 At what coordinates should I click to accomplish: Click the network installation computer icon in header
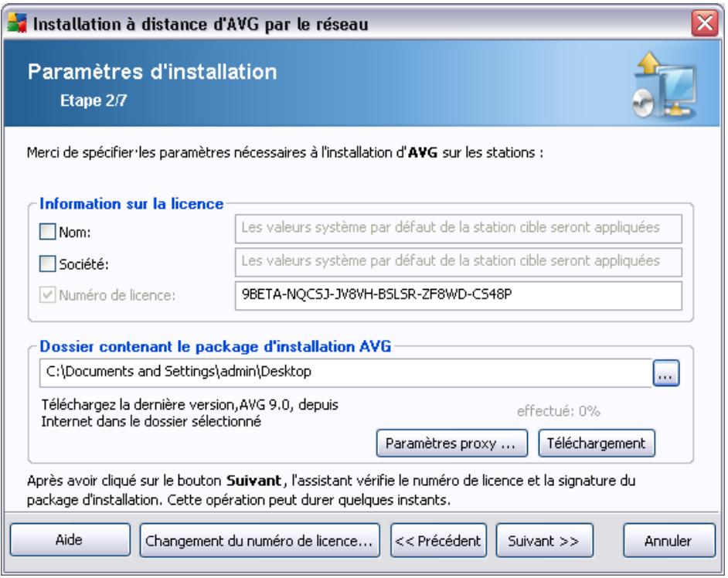(x=665, y=85)
